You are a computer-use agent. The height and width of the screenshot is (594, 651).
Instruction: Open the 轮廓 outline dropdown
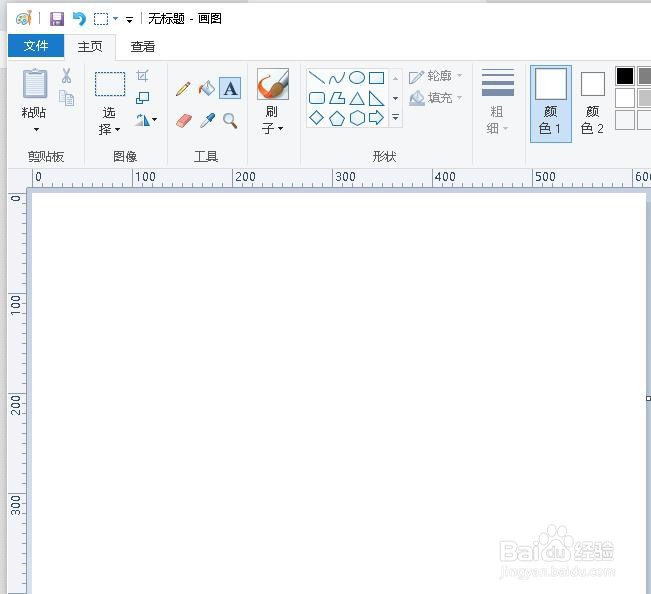click(x=436, y=76)
